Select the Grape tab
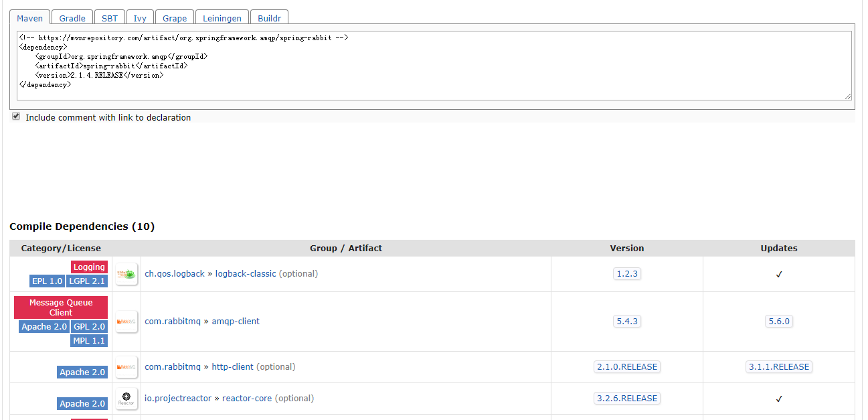This screenshot has height=420, width=868. click(x=174, y=17)
